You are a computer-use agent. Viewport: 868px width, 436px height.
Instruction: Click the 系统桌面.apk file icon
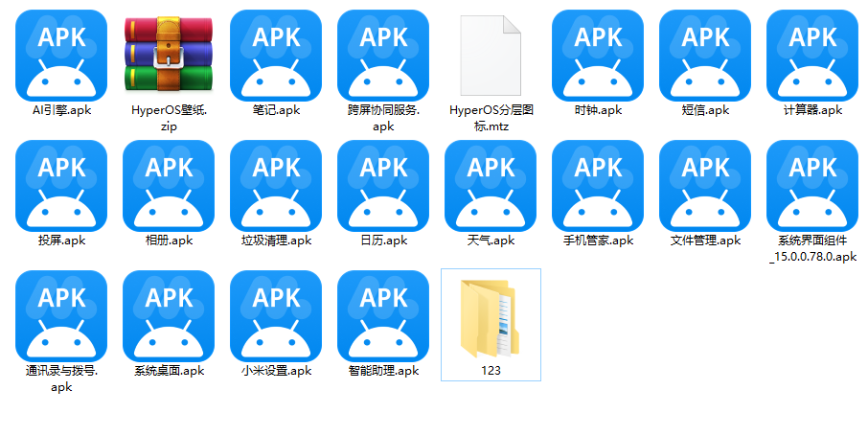[169, 315]
